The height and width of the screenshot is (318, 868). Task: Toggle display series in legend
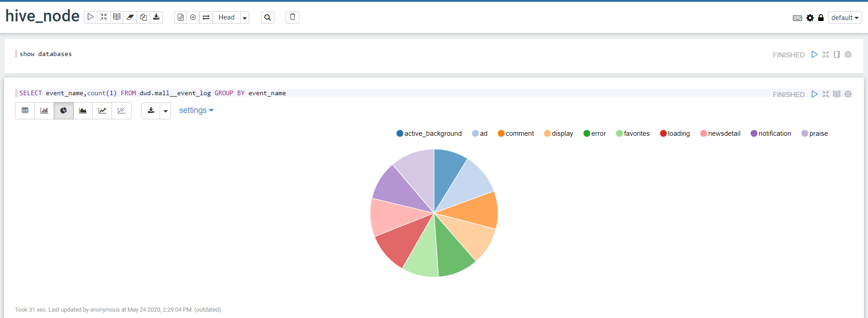coord(559,133)
